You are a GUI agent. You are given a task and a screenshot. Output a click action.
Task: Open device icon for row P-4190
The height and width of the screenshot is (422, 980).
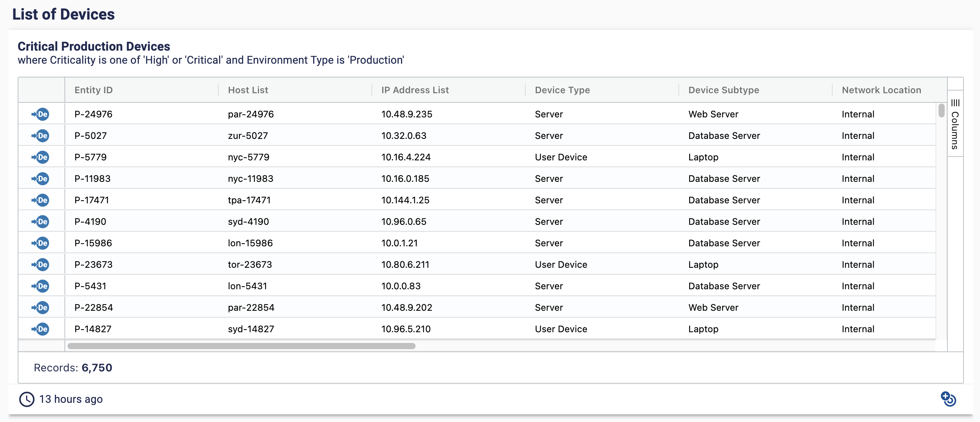(x=40, y=221)
